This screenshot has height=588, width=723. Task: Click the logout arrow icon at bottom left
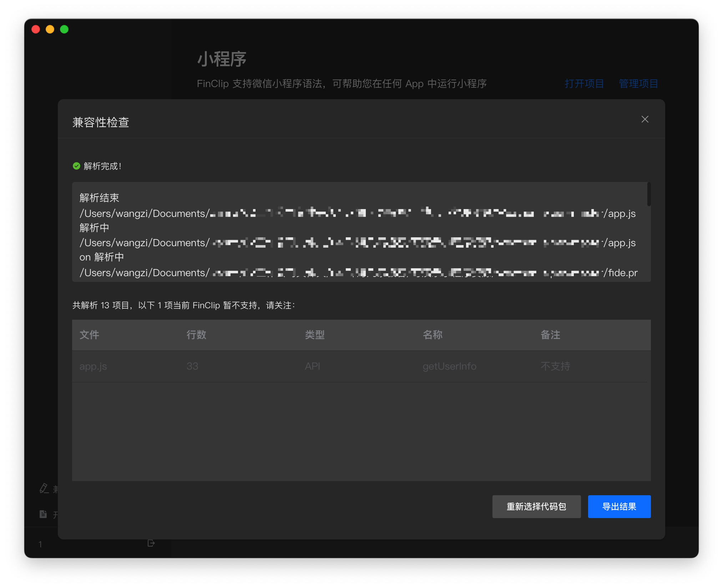pyautogui.click(x=151, y=543)
